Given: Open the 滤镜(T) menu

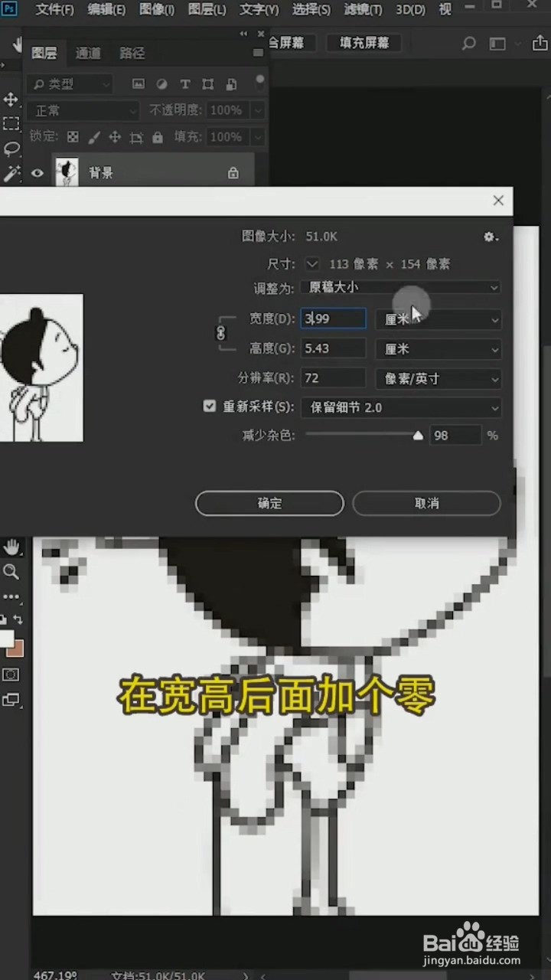Looking at the screenshot, I should tap(364, 10).
